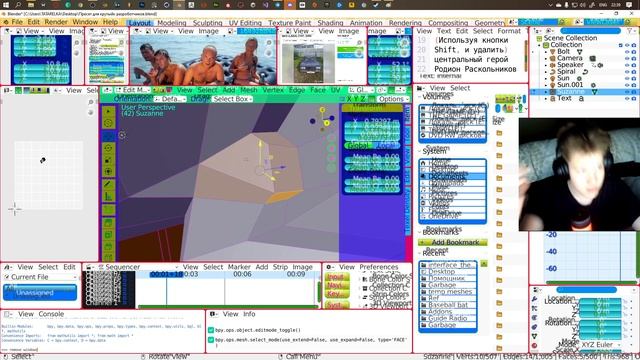
Task: Open the Default orientation dropdown
Action: click(170, 99)
